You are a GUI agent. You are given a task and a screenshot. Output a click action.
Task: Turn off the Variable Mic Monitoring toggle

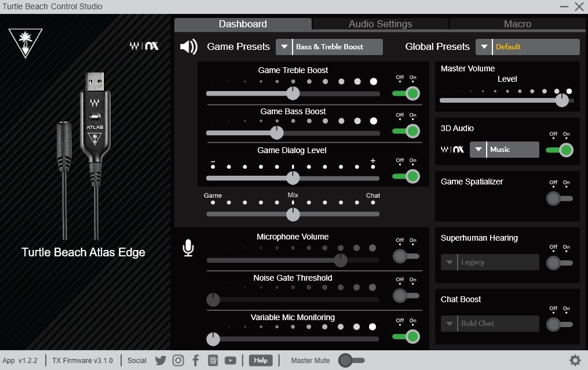[x=406, y=336]
